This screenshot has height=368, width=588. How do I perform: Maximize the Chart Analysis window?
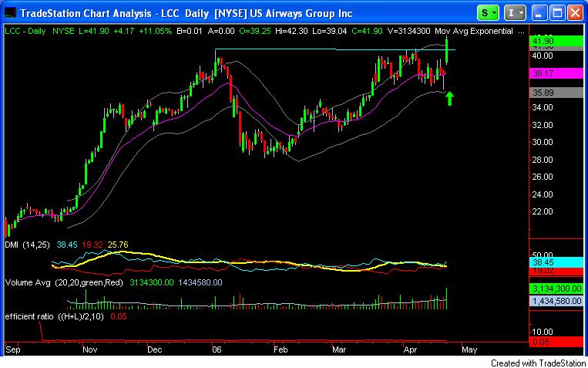tap(557, 13)
